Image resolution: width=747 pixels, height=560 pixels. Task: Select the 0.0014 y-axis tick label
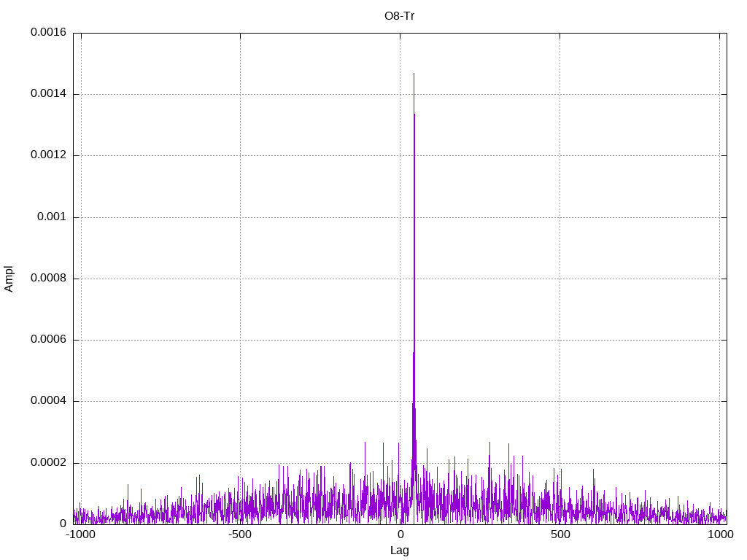(48, 94)
